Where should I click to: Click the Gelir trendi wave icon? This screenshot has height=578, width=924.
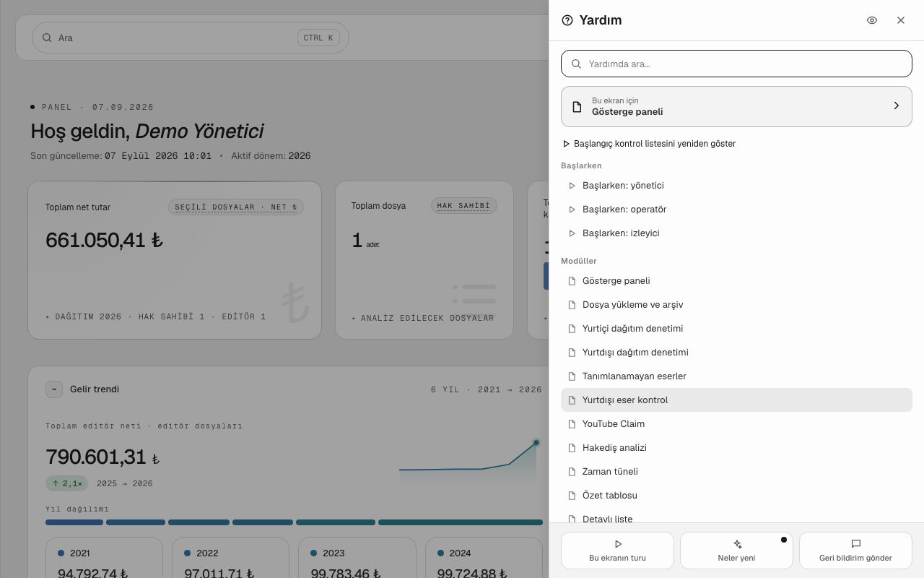[x=54, y=389]
